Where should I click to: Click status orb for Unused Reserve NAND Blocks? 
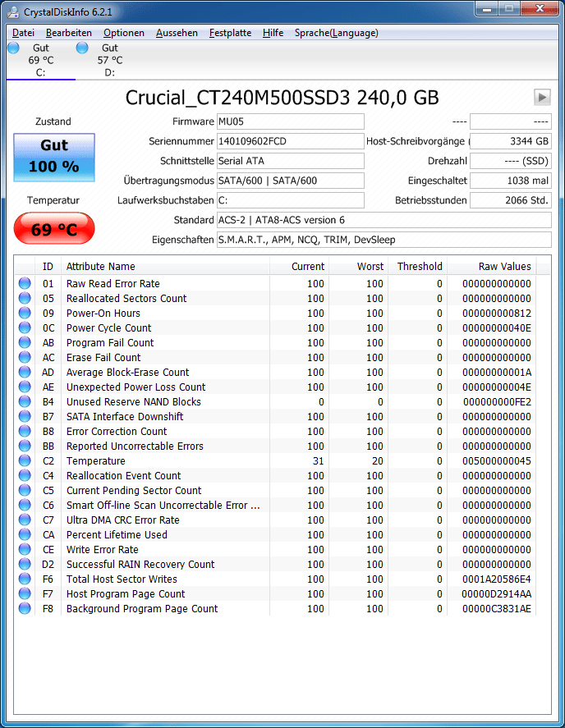[x=25, y=401]
